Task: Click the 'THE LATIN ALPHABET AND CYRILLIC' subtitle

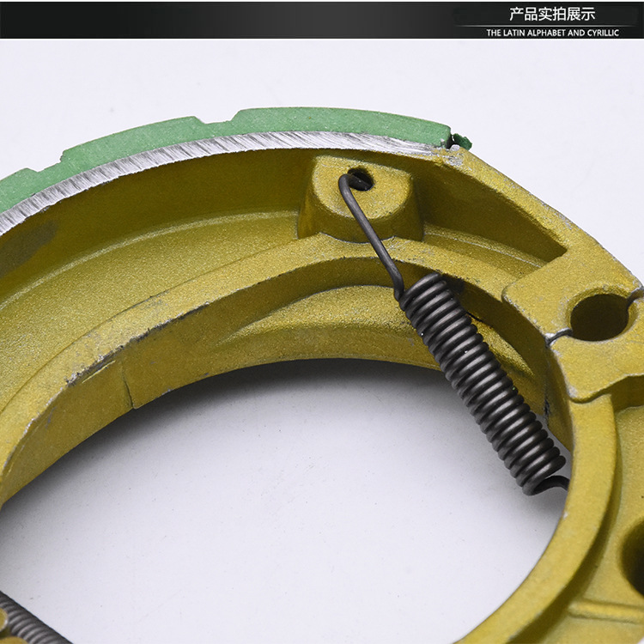Action: (x=552, y=33)
